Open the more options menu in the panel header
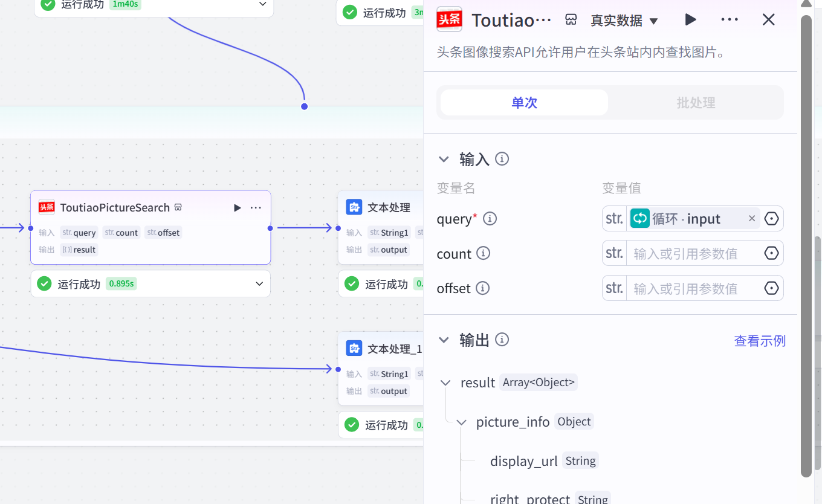This screenshot has width=822, height=504. coord(730,20)
